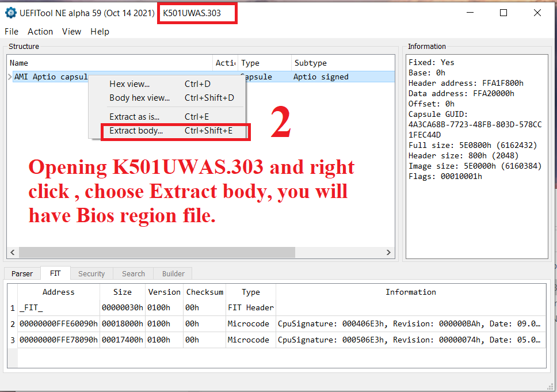Close the UEFITool window

[537, 13]
